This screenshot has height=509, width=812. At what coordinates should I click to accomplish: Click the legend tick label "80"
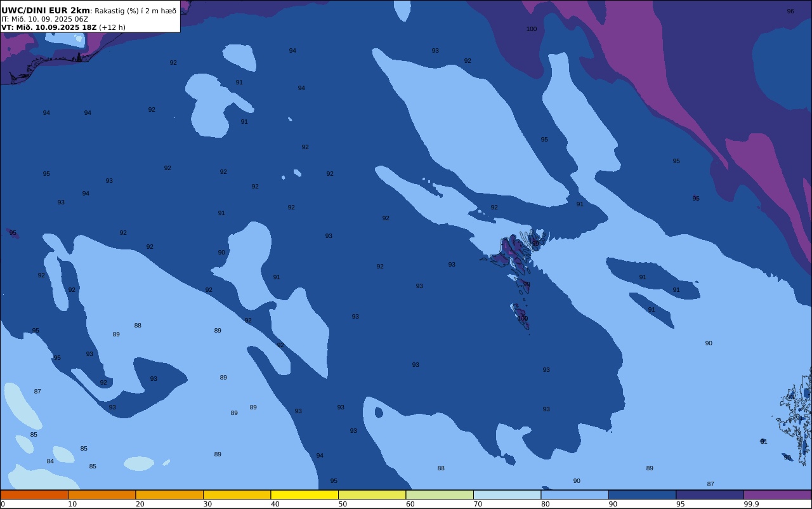click(x=546, y=504)
